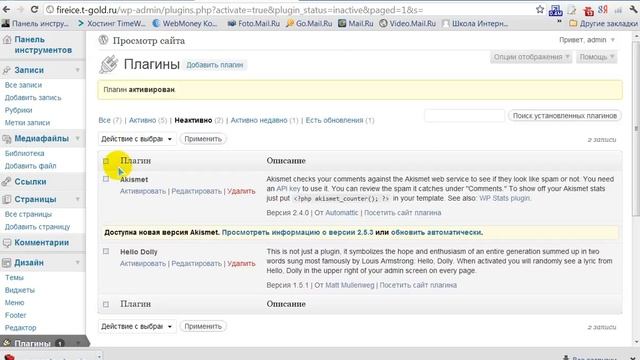Viewport: 640px width, 360px height.
Task: Click the Дизайн appearance icon
Action: (7, 263)
